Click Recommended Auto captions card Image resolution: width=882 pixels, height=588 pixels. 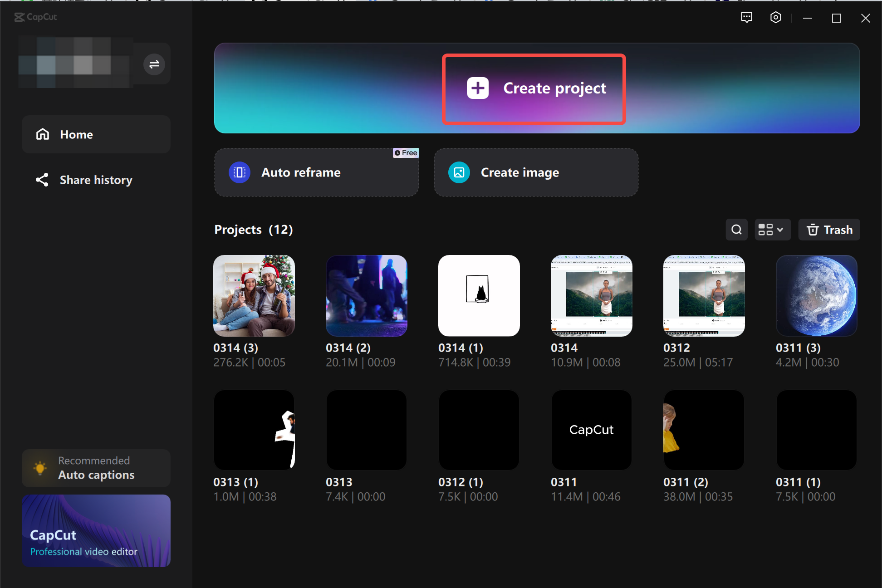(96, 468)
